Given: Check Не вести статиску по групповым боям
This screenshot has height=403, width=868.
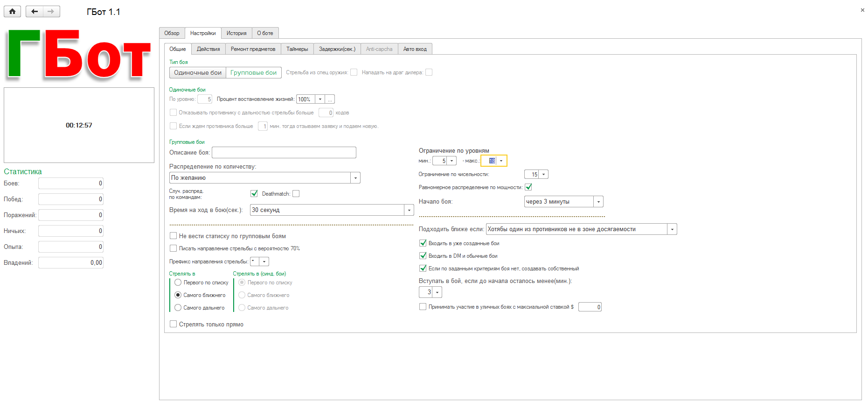Looking at the screenshot, I should pos(174,236).
